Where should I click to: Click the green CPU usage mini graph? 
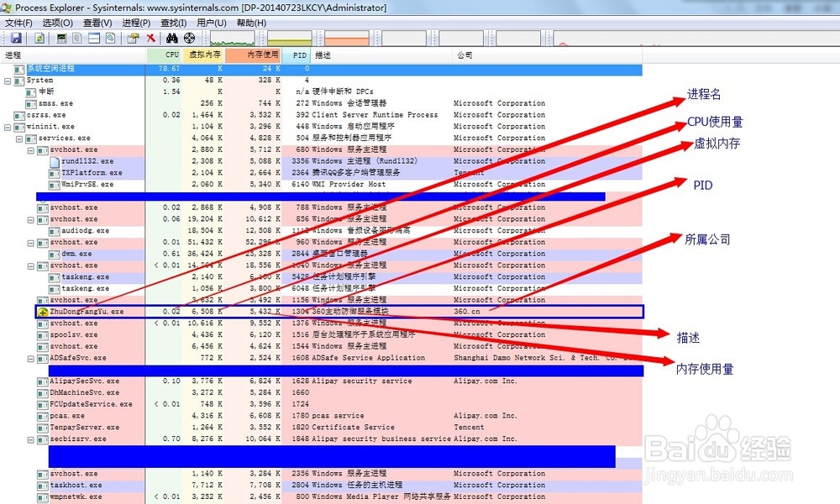point(233,39)
